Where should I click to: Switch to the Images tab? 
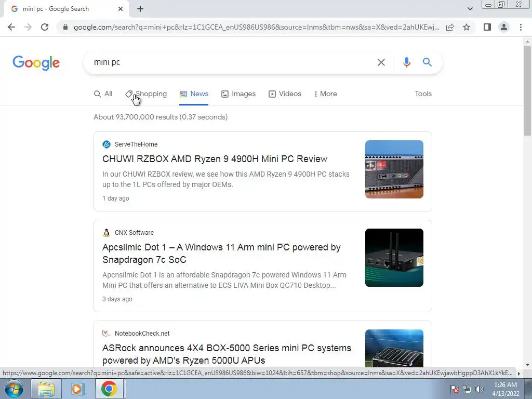click(x=238, y=94)
